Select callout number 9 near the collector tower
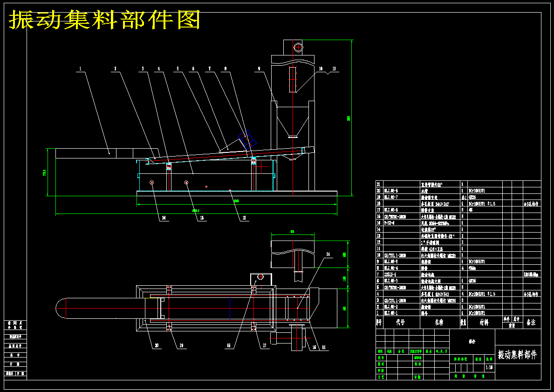The image size is (554, 392). click(x=259, y=69)
